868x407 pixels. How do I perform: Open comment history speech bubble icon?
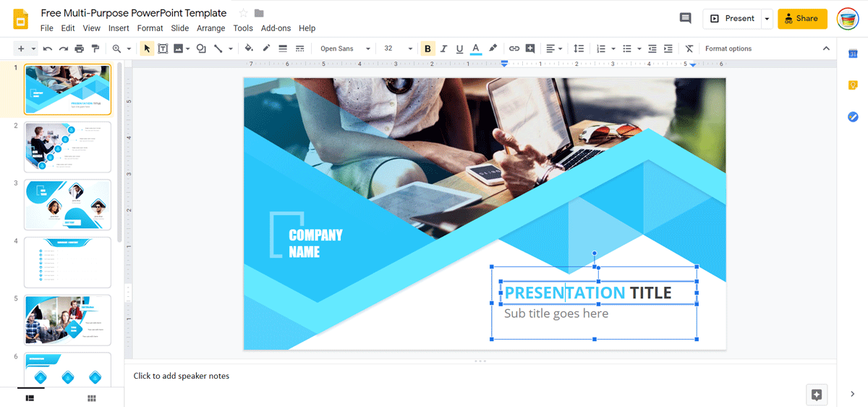point(685,18)
